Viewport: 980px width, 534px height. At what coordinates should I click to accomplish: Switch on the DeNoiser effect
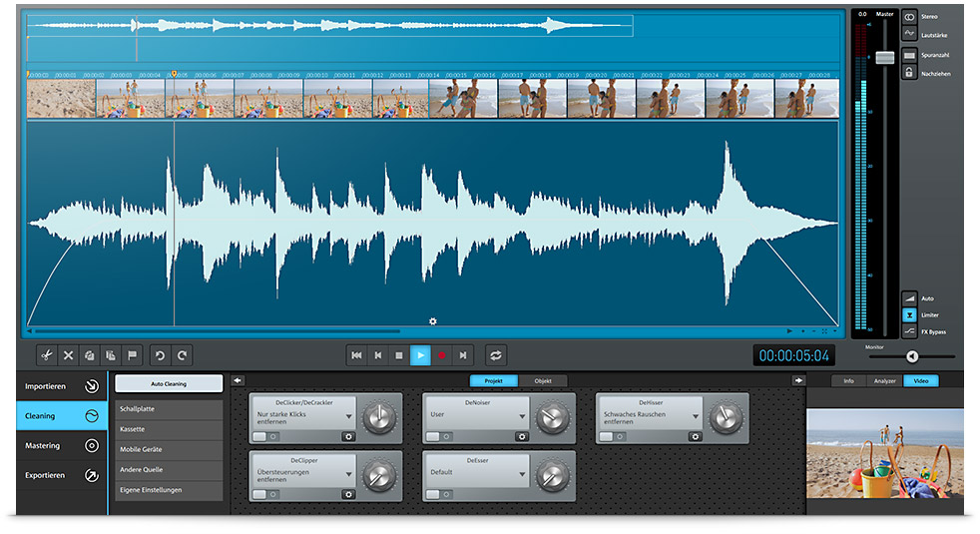click(439, 436)
